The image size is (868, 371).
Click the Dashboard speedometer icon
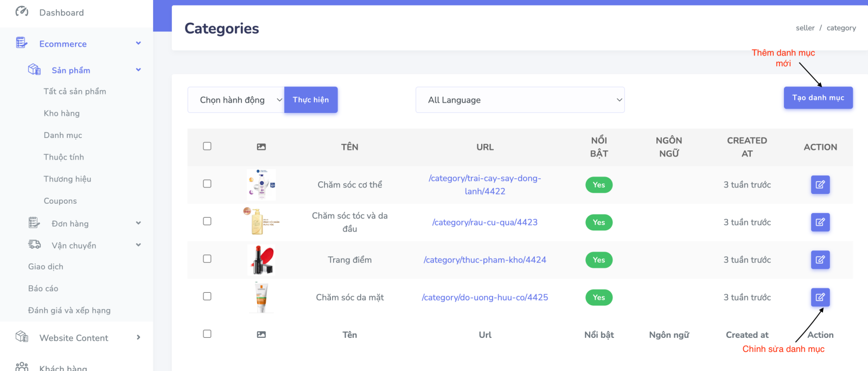(x=22, y=11)
